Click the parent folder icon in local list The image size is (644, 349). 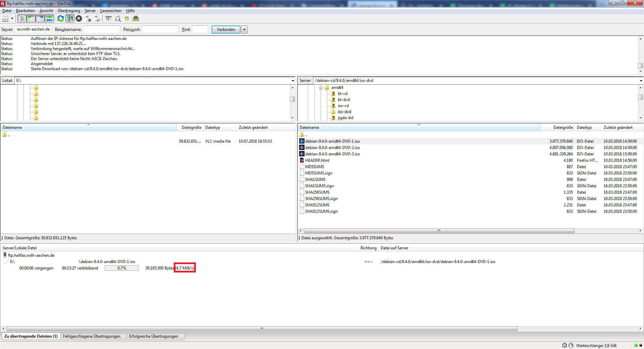5,135
